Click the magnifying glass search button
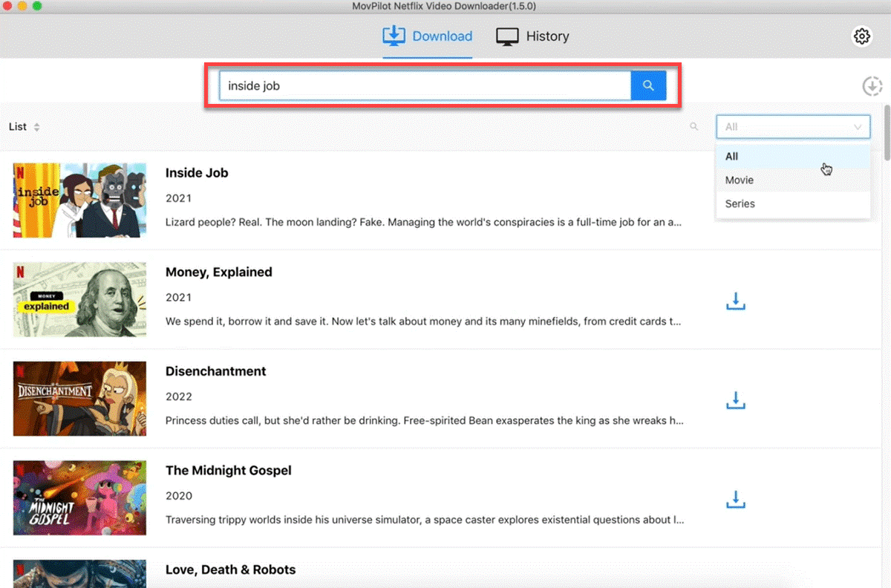The height and width of the screenshot is (588, 891). [648, 86]
